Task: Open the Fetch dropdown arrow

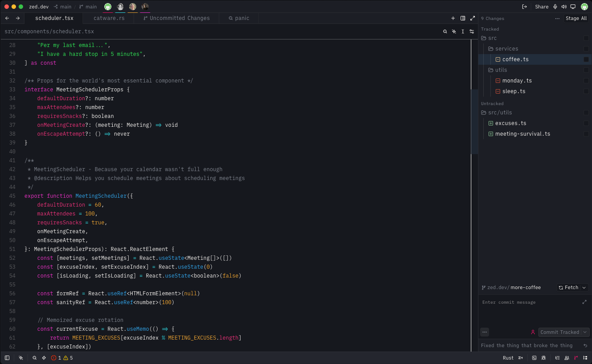Action: click(584, 288)
